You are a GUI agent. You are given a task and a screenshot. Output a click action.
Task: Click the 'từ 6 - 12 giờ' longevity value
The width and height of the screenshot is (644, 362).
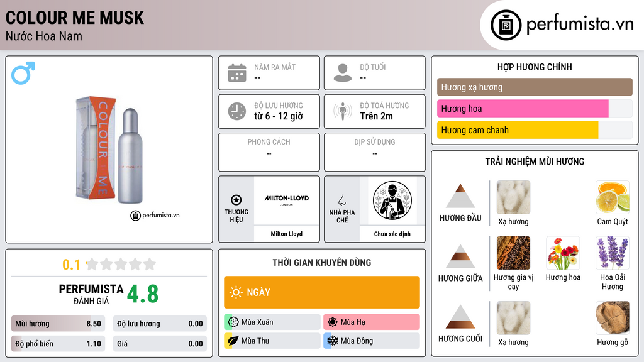(x=279, y=116)
